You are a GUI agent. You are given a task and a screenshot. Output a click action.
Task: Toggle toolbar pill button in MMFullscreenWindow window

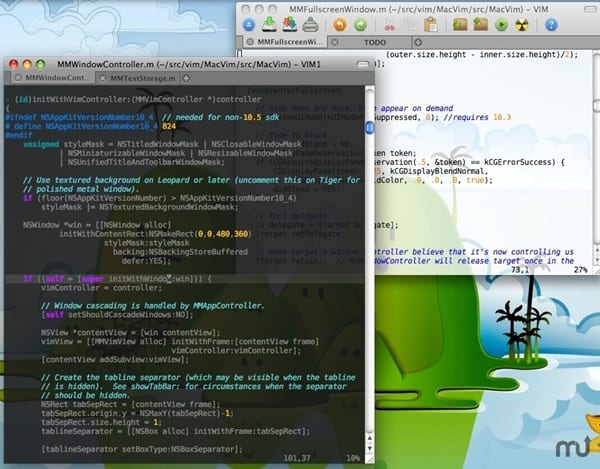(590, 10)
